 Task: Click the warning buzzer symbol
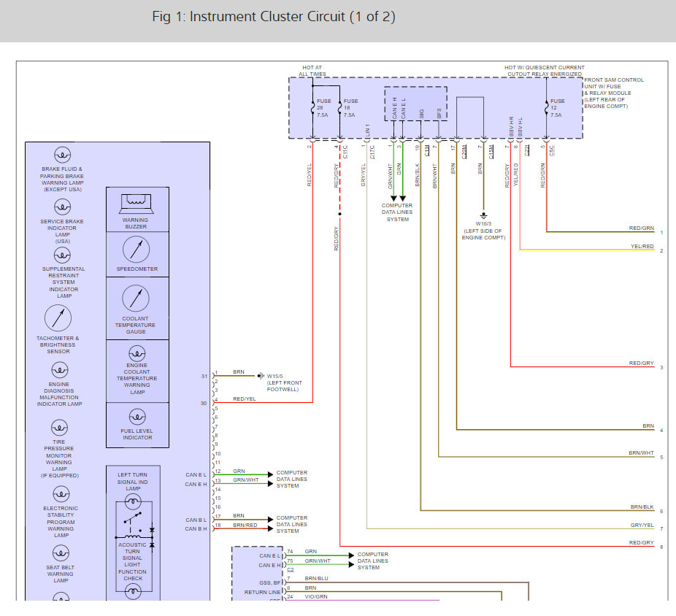[137, 204]
